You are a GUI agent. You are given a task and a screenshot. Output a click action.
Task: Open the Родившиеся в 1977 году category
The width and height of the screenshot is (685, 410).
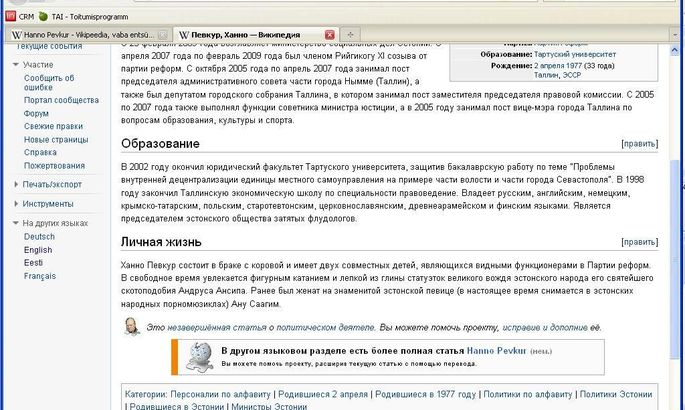[426, 394]
